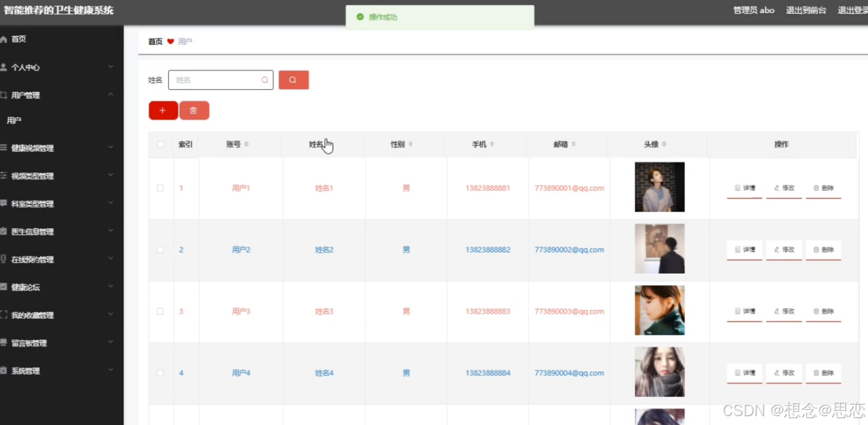Click email 773890002@qq.com cell
Image resolution: width=868 pixels, height=425 pixels.
570,250
